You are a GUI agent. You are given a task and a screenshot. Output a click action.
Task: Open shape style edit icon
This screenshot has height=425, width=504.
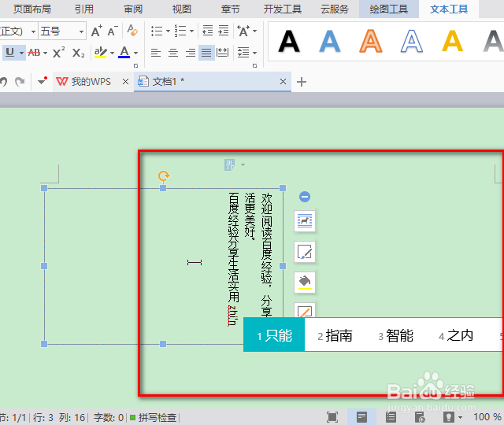[x=305, y=252]
